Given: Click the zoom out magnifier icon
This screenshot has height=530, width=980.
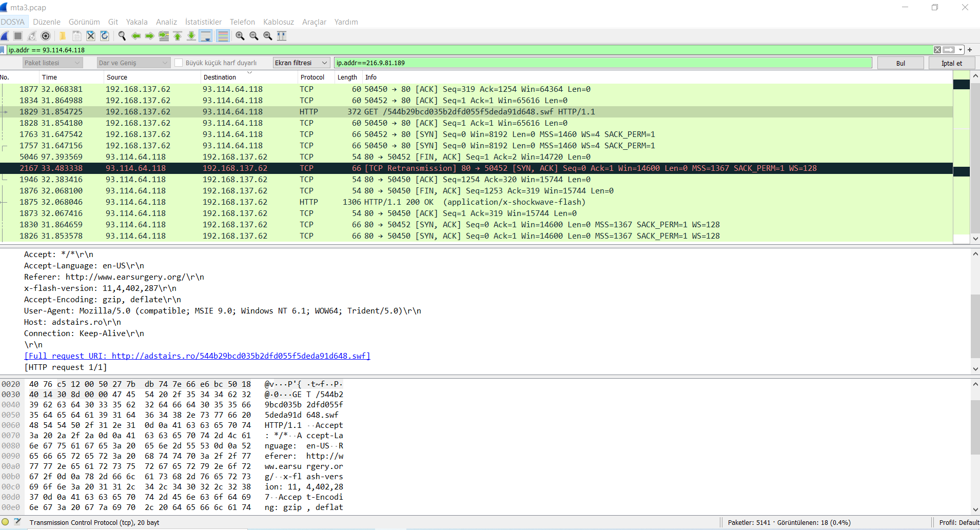Looking at the screenshot, I should click(x=253, y=36).
